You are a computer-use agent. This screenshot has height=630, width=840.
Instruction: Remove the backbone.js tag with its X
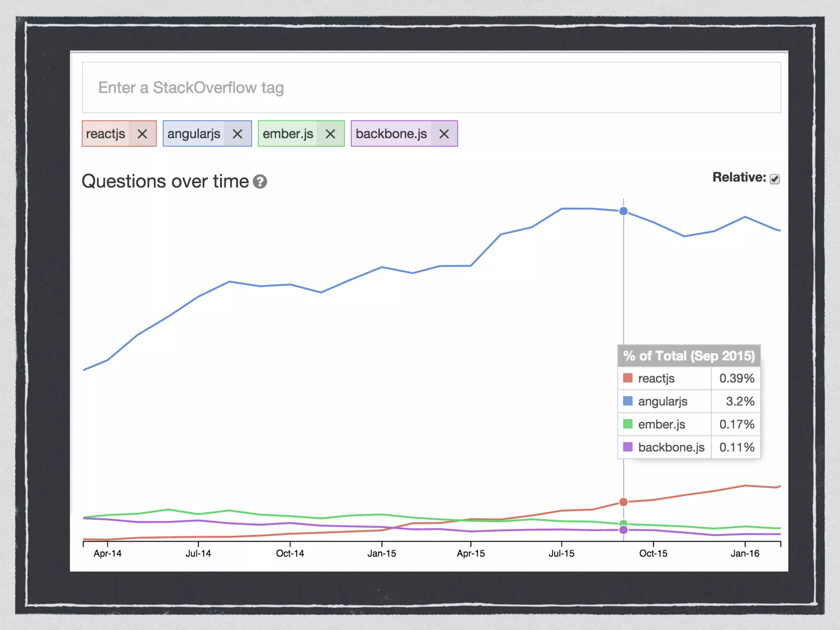[x=444, y=134]
